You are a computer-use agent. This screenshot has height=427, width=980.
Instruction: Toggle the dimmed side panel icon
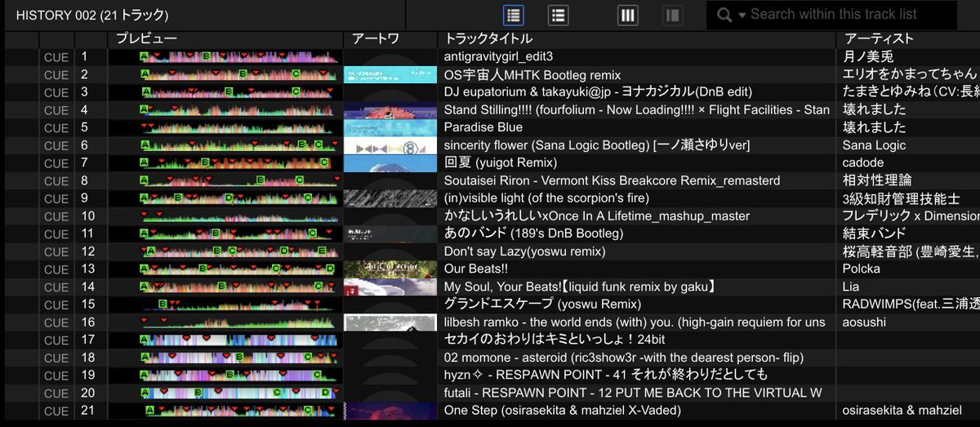672,15
